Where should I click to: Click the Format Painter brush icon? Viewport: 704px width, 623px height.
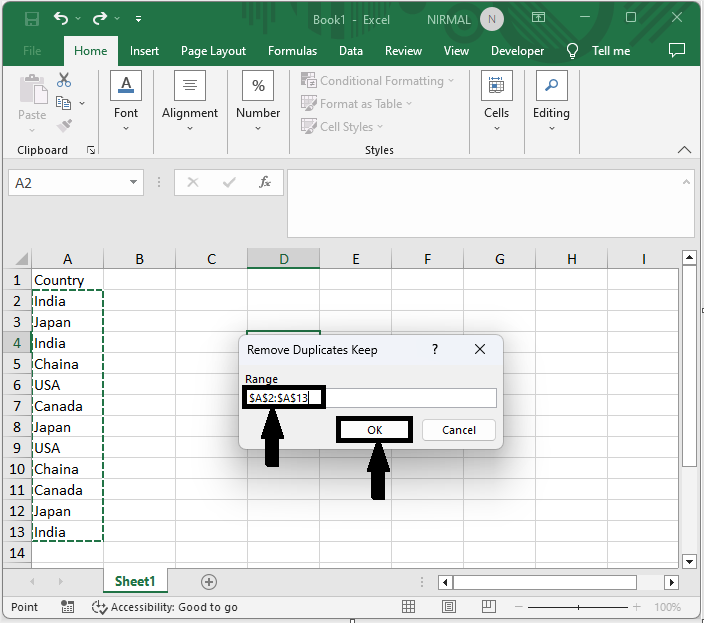click(x=64, y=125)
